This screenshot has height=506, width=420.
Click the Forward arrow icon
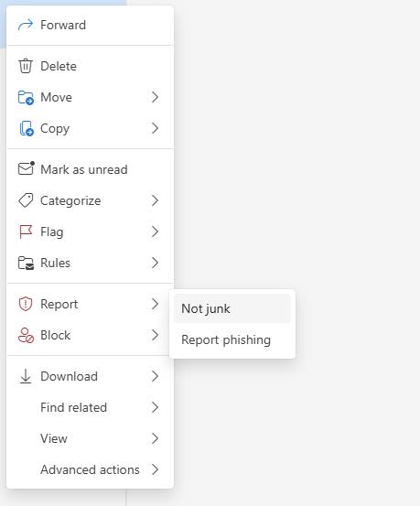coord(26,25)
